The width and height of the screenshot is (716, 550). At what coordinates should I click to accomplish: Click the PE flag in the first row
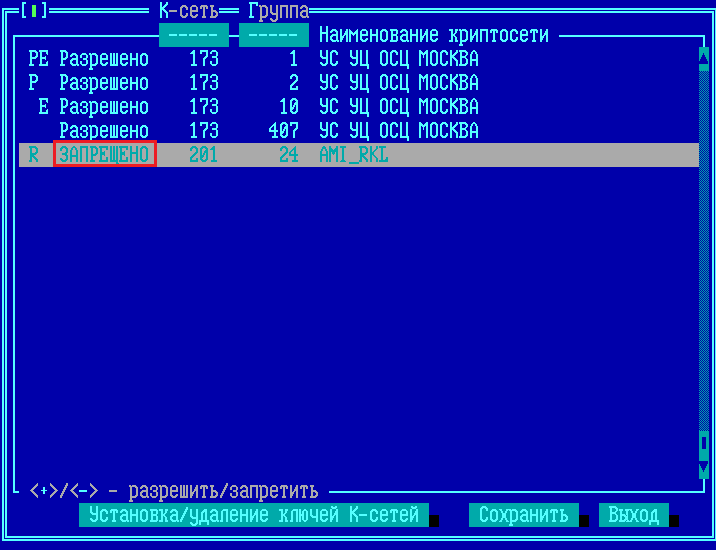[38, 59]
